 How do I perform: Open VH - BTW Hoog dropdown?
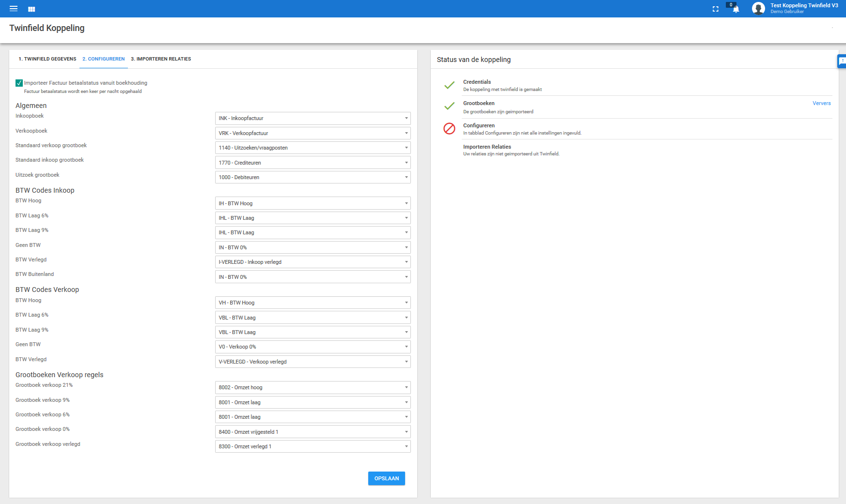313,303
